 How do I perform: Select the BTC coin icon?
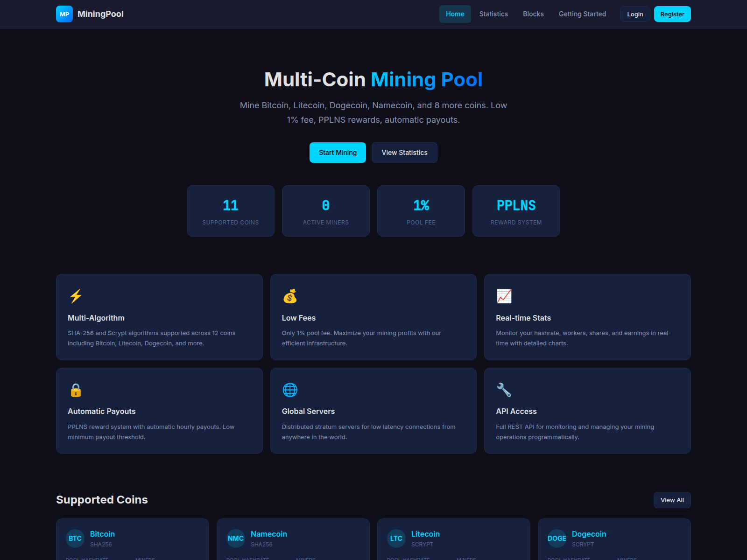75,539
